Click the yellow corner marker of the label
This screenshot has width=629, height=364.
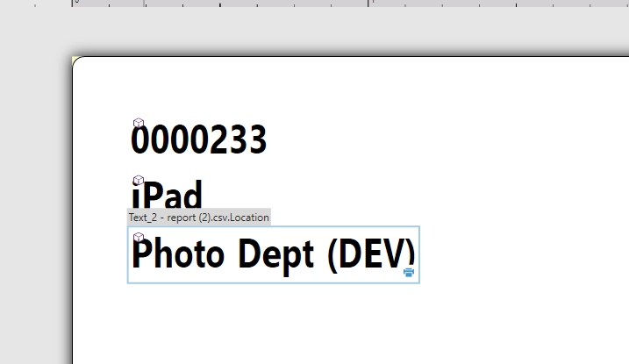point(75,60)
